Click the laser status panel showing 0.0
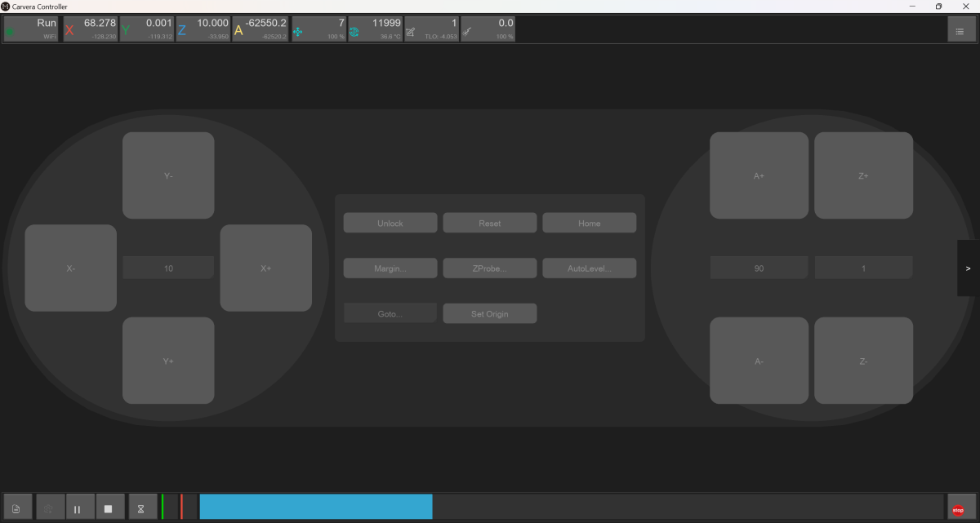Viewport: 980px width, 523px height. [488, 29]
